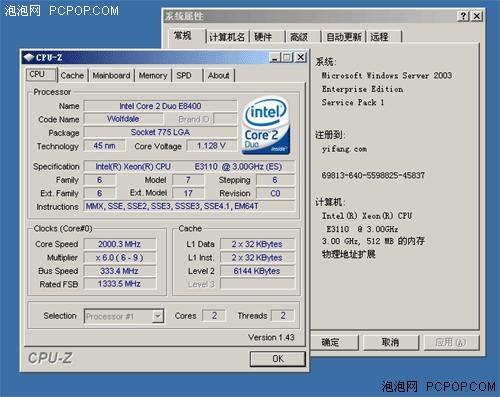Screen dimensions: 500x397
Task: Click the OK button in CPU-Z
Action: [x=278, y=359]
